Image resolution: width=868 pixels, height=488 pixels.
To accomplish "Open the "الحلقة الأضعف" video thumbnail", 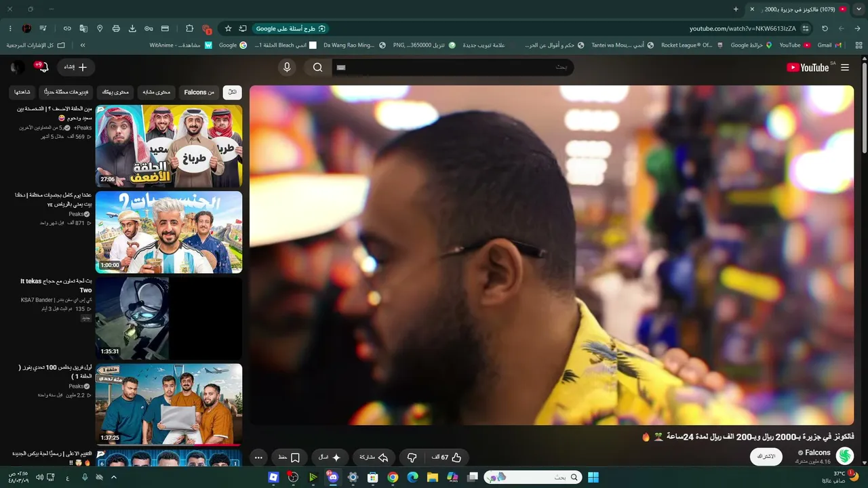I will 169,146.
